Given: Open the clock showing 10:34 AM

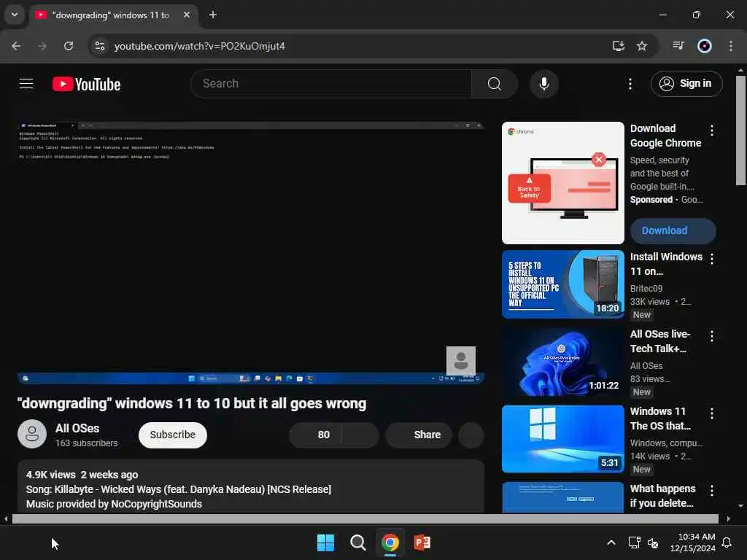Looking at the screenshot, I should (693, 542).
